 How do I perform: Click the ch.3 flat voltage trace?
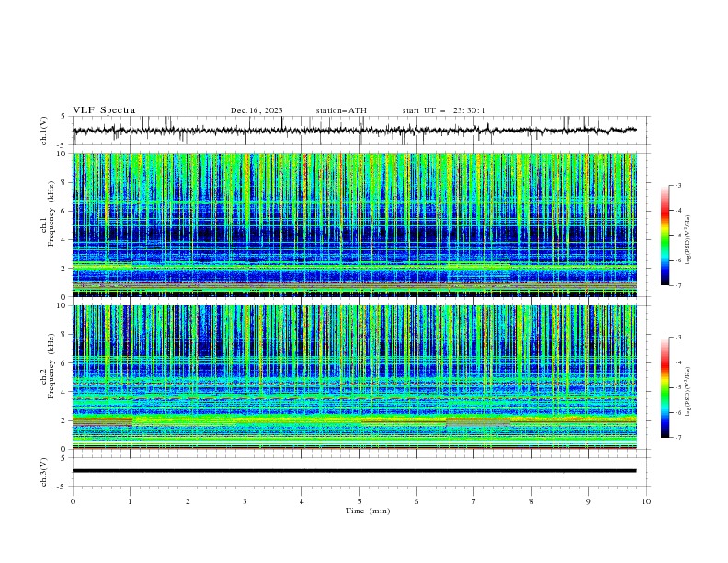[x=354, y=471]
